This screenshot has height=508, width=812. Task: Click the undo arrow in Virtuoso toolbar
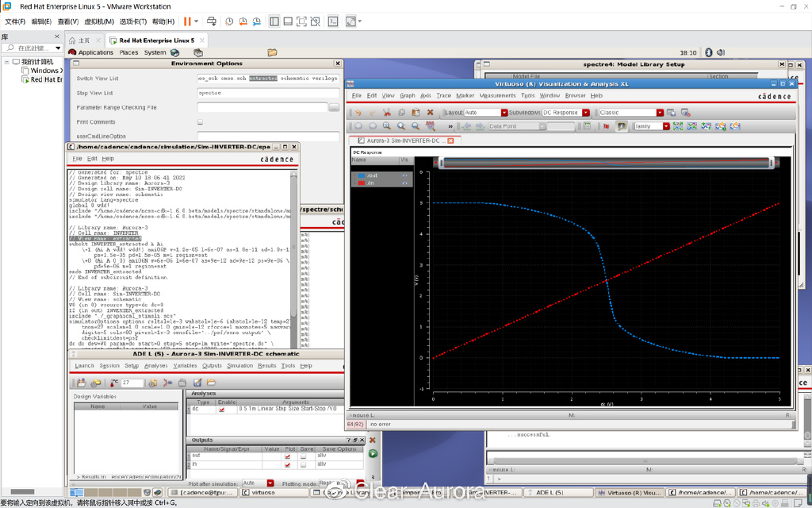pyautogui.click(x=358, y=113)
